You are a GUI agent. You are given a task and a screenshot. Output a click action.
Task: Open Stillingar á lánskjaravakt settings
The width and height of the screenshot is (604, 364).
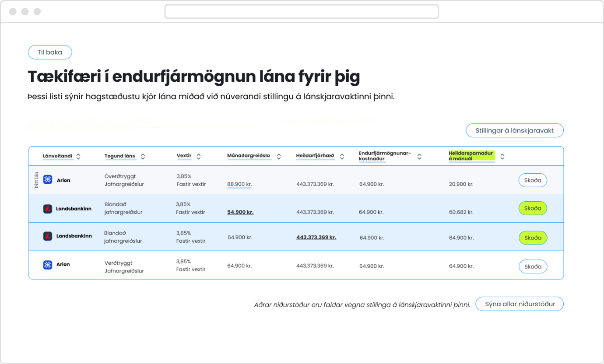pos(515,130)
